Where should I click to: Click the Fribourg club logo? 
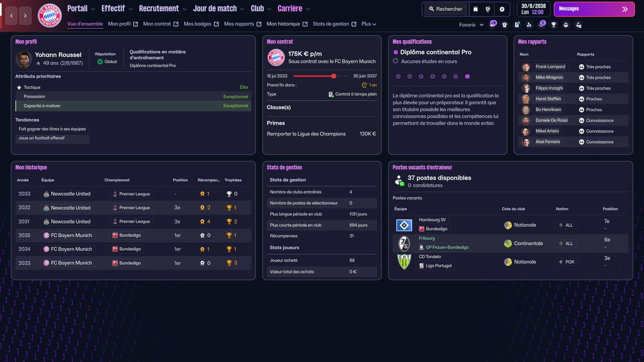pos(404,243)
